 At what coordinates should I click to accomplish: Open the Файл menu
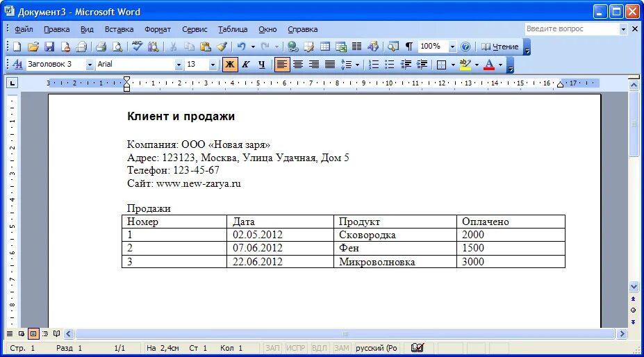point(24,29)
